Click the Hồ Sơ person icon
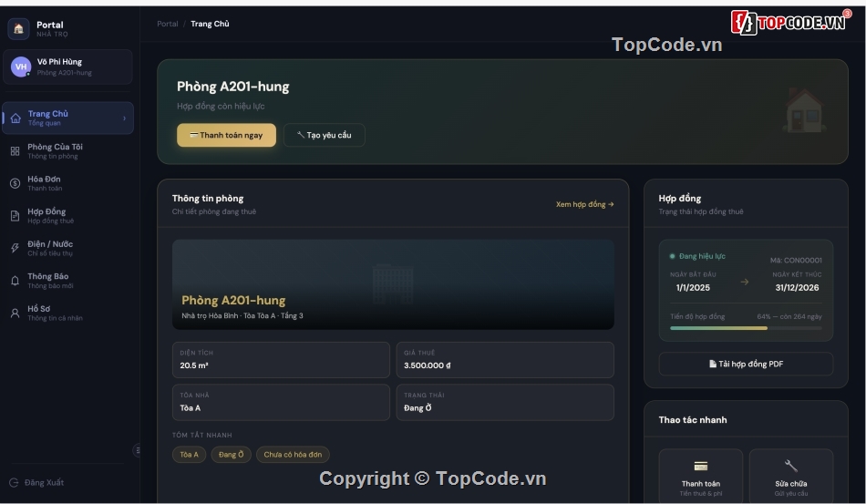Image resolution: width=866 pixels, height=504 pixels. [15, 313]
